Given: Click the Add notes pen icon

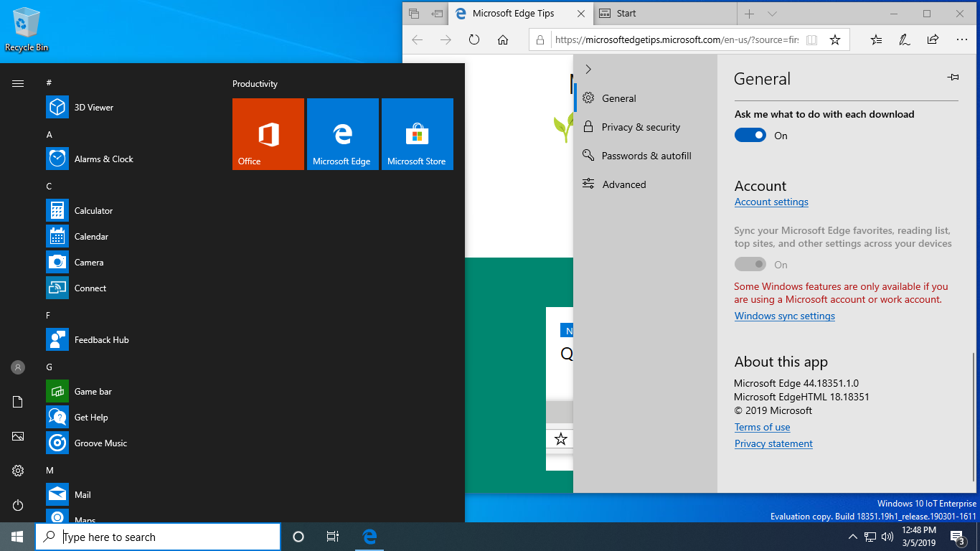Looking at the screenshot, I should [x=905, y=40].
